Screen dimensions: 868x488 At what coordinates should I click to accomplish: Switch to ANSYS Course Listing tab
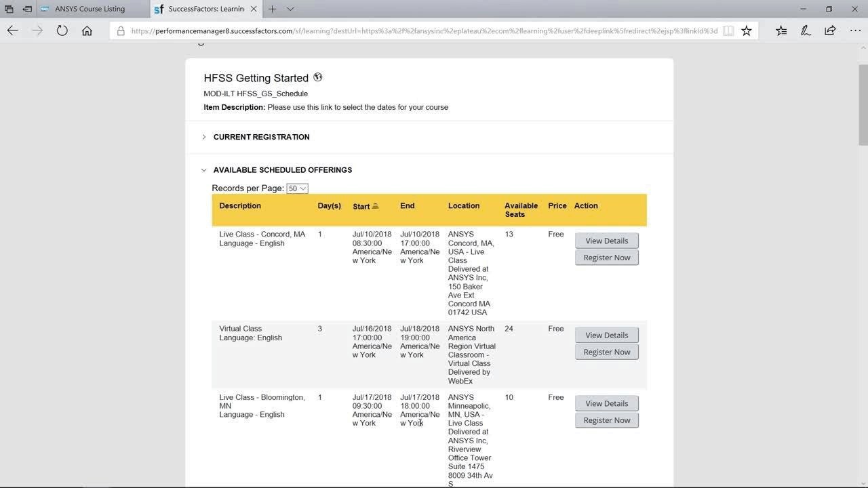point(90,9)
